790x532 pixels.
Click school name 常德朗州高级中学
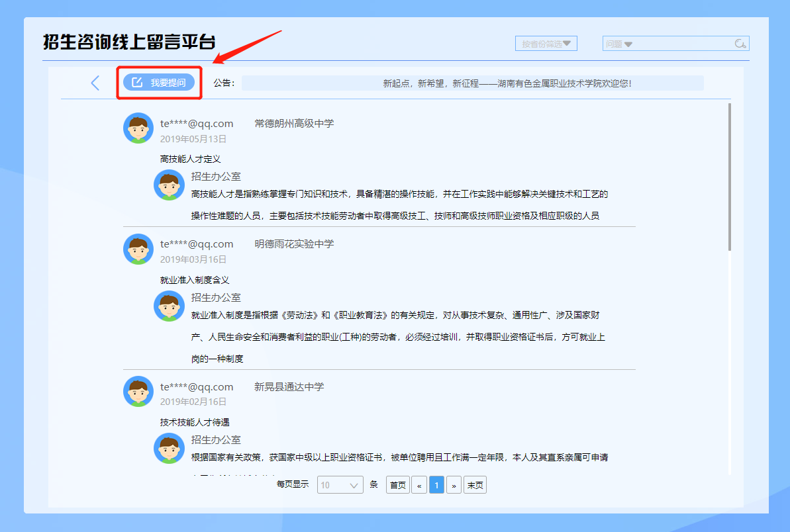coord(294,123)
